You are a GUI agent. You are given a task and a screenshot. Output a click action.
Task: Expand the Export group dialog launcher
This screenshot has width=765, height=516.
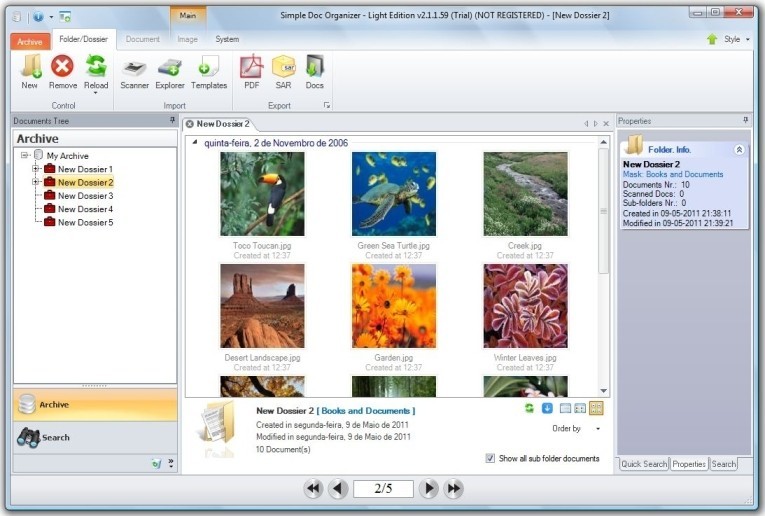point(327,105)
